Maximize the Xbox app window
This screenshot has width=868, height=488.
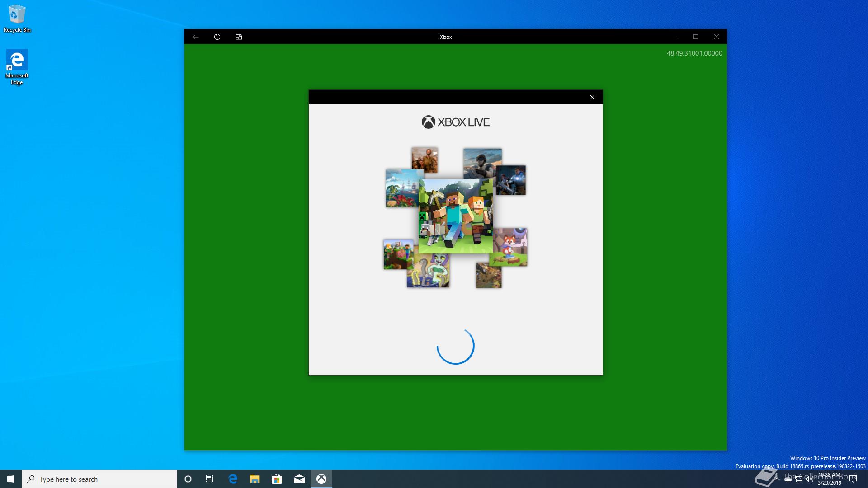[696, 37]
